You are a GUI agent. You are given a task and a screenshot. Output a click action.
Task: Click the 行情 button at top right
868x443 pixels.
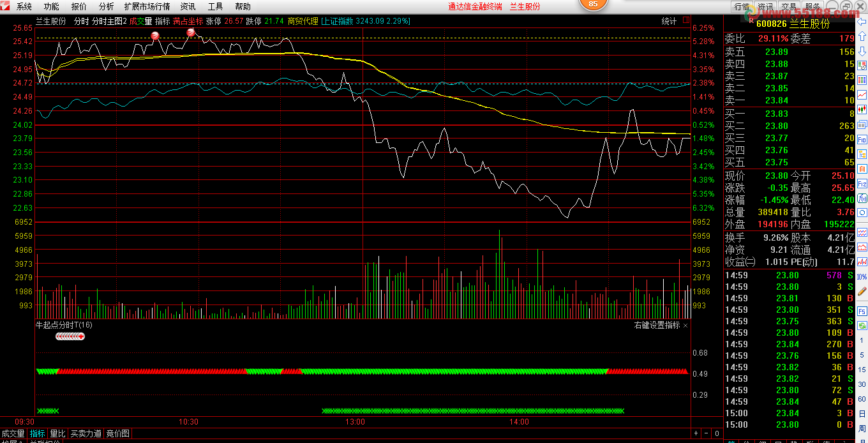coord(742,6)
